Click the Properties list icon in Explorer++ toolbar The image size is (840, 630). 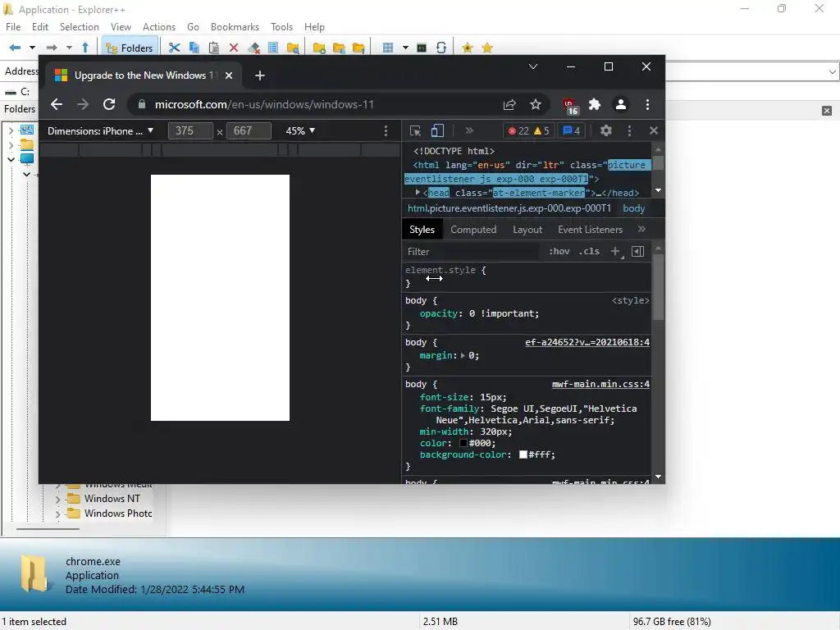click(x=273, y=48)
